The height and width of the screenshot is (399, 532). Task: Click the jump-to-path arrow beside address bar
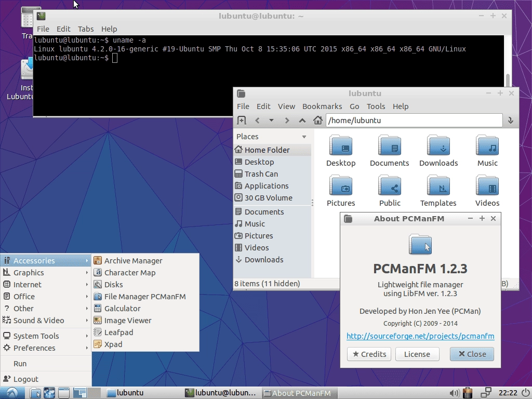[x=510, y=121]
